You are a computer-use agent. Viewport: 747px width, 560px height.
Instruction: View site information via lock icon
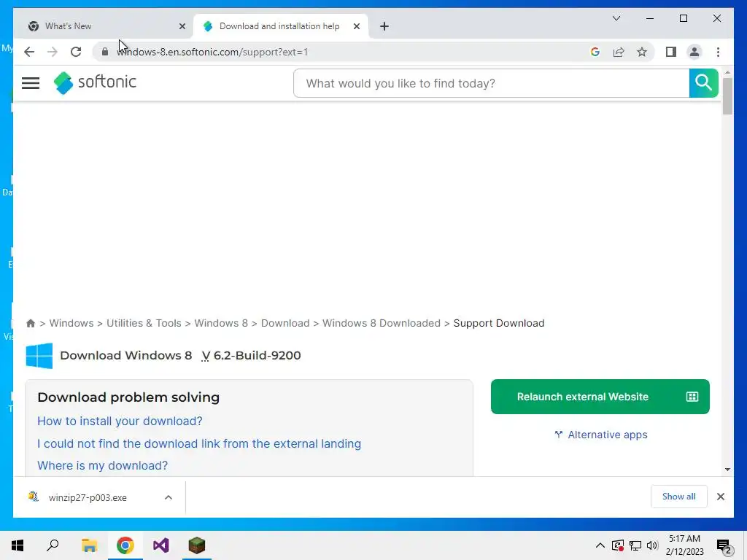[105, 52]
